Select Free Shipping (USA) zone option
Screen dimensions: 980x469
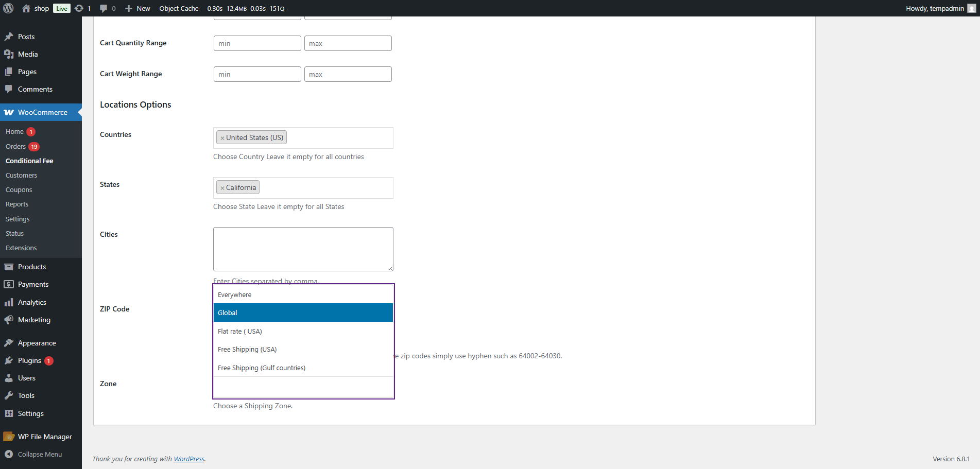pos(303,349)
